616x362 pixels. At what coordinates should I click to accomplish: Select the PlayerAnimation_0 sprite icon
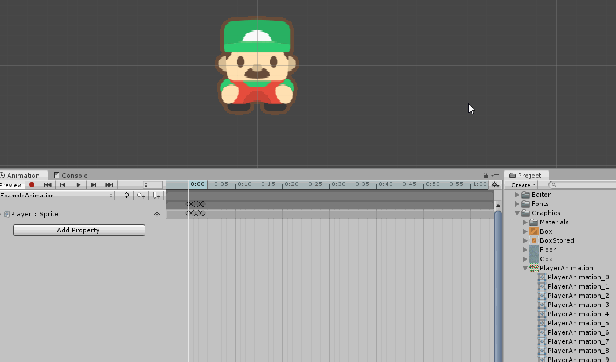(542, 277)
